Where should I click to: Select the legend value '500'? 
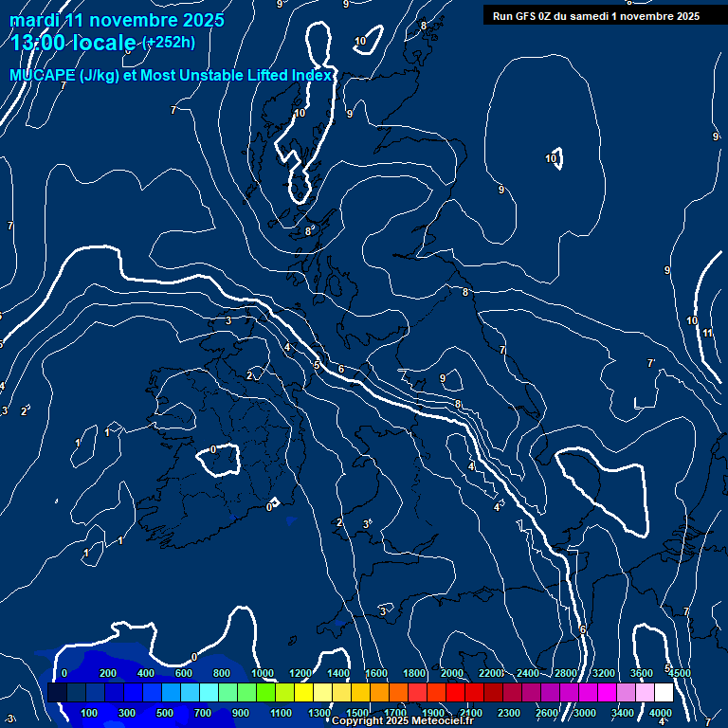pyautogui.click(x=165, y=713)
